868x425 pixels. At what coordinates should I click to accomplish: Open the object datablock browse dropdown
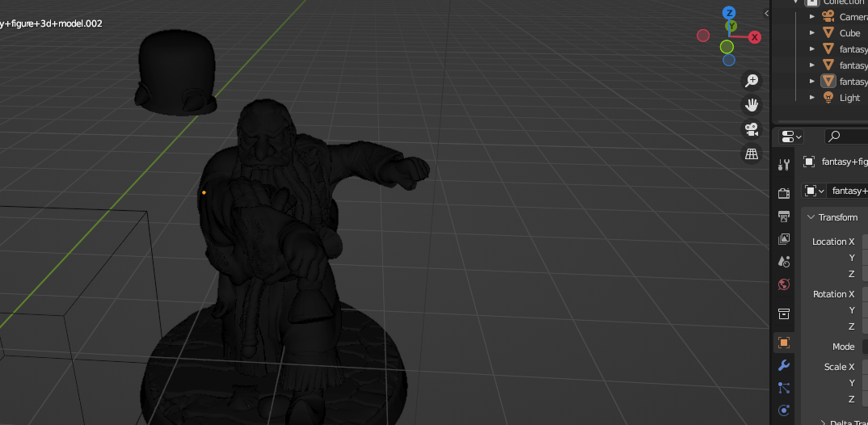pos(814,191)
